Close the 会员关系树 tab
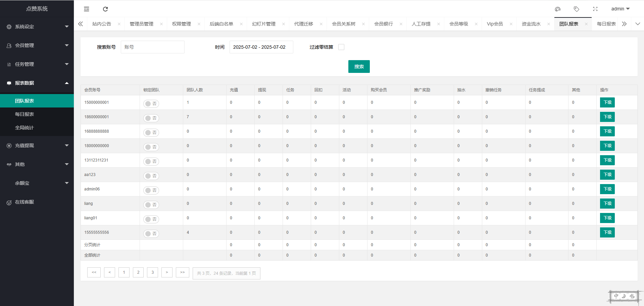Screen dimensions: 644x306 (x=363, y=24)
